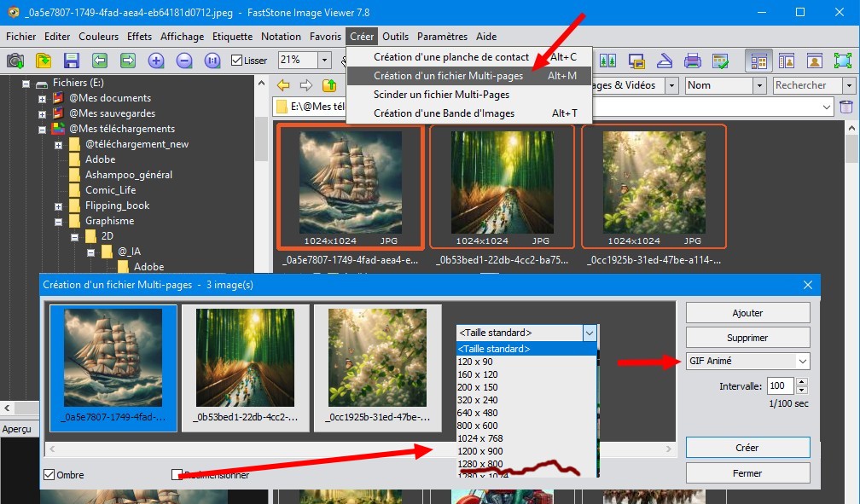Close the Création d'un fichier Multi-pages dialog
Screen dimensions: 860x504
coord(808,285)
